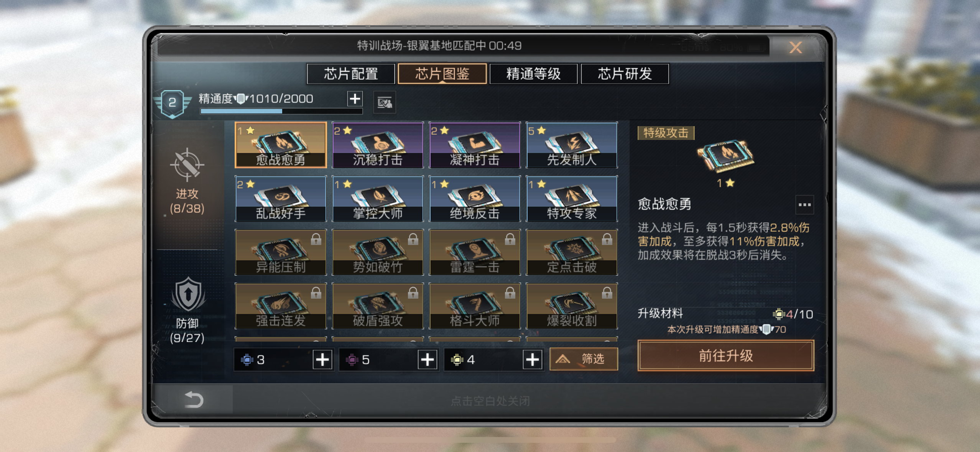Click the mastery progress bar
980x452 pixels.
coord(281,111)
